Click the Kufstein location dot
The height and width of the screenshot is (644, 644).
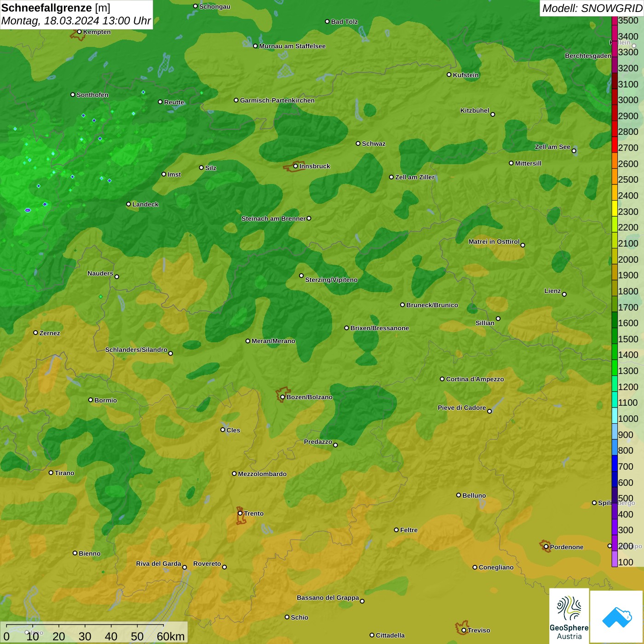(449, 75)
